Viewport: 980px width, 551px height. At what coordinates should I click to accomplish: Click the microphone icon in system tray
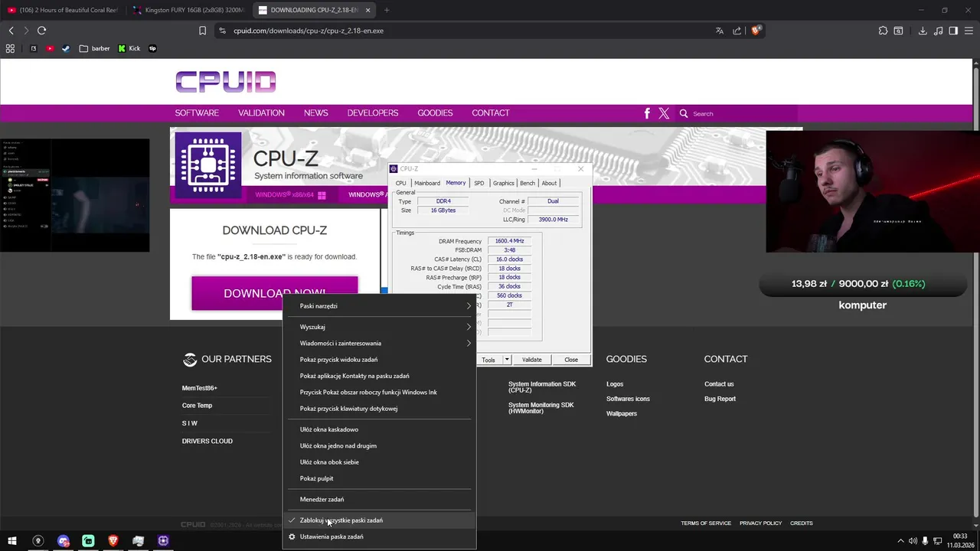point(926,541)
